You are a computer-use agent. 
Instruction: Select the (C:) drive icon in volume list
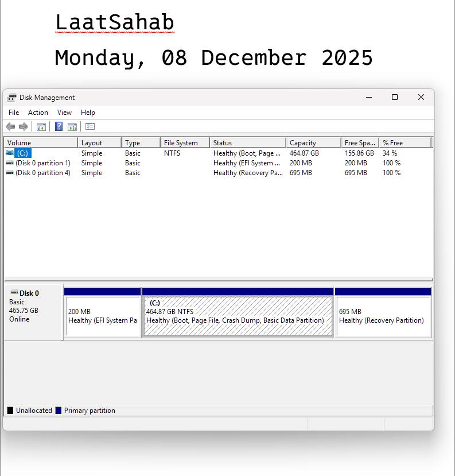click(x=10, y=153)
